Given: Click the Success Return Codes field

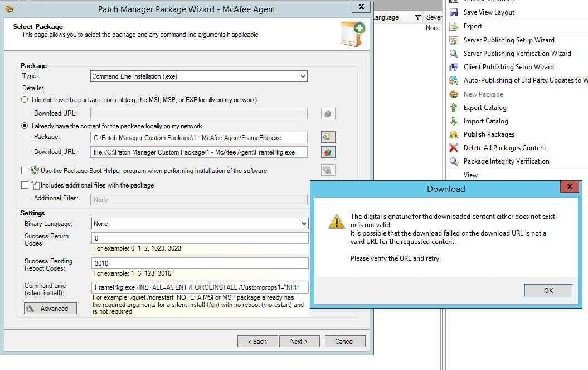Looking at the screenshot, I should tap(200, 238).
